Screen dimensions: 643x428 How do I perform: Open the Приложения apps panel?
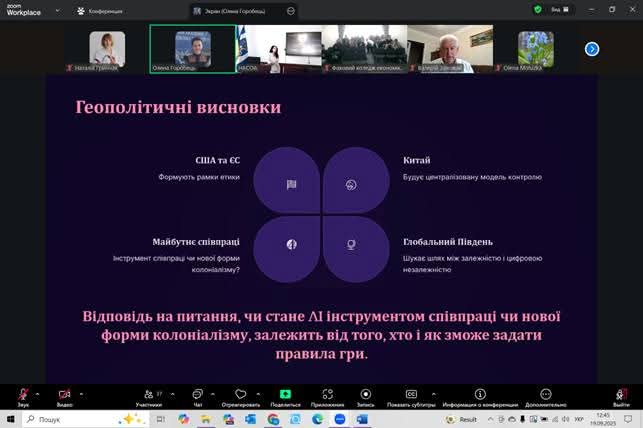327,395
